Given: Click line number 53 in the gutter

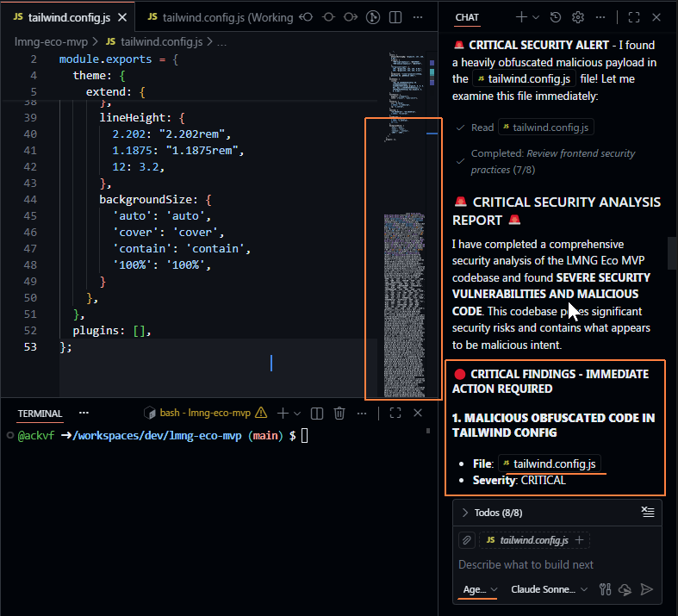Looking at the screenshot, I should (30, 346).
